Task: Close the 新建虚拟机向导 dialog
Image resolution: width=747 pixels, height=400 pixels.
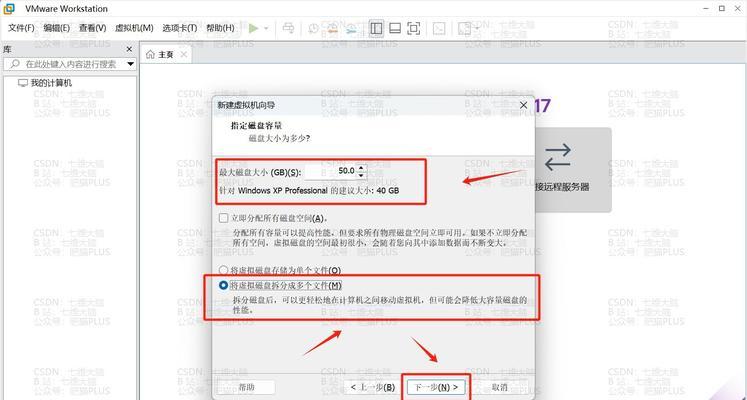Action: tap(523, 105)
